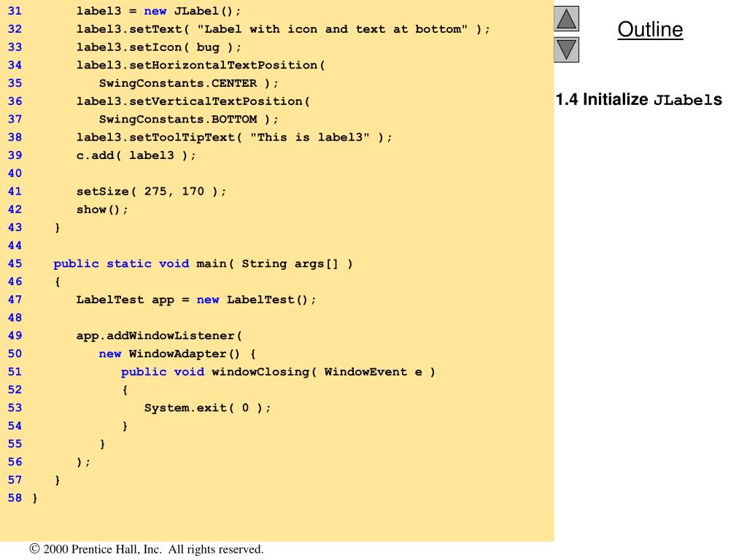This screenshot has height=560, width=747.
Task: Select the c.add( label3 ) line
Action: click(x=136, y=156)
